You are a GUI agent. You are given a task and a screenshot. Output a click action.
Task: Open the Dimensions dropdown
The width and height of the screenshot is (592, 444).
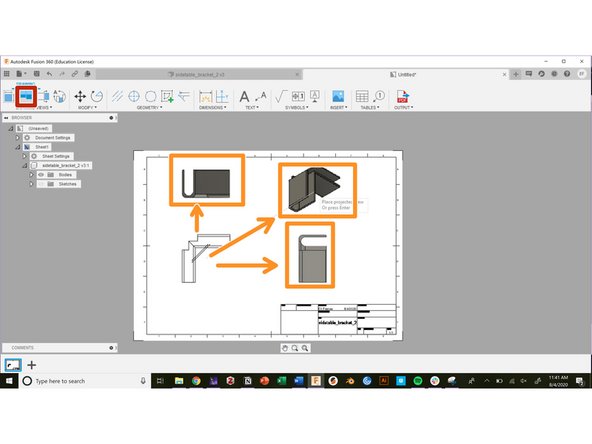point(213,108)
